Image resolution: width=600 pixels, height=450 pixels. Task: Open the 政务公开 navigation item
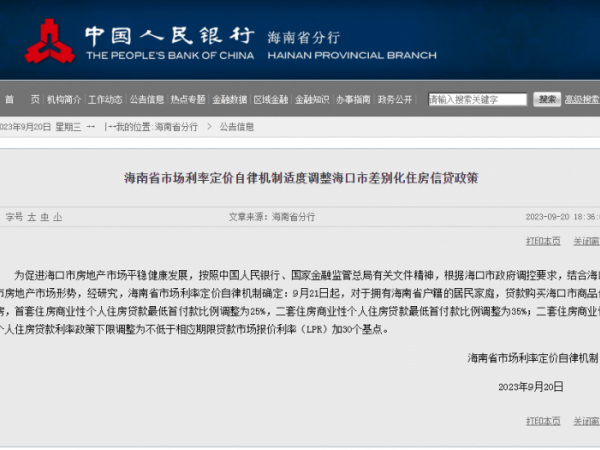point(395,100)
